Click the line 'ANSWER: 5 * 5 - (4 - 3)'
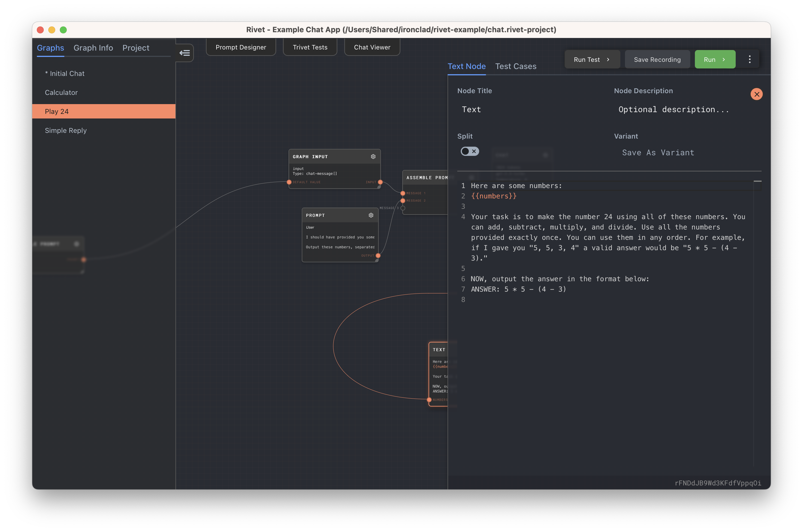Image resolution: width=803 pixels, height=532 pixels. click(x=518, y=289)
